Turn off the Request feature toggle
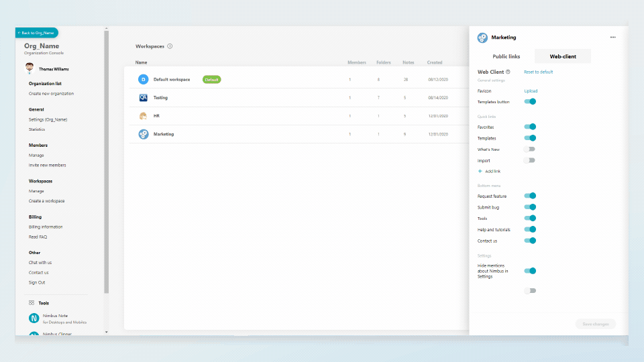Image resolution: width=644 pixels, height=362 pixels. click(530, 196)
